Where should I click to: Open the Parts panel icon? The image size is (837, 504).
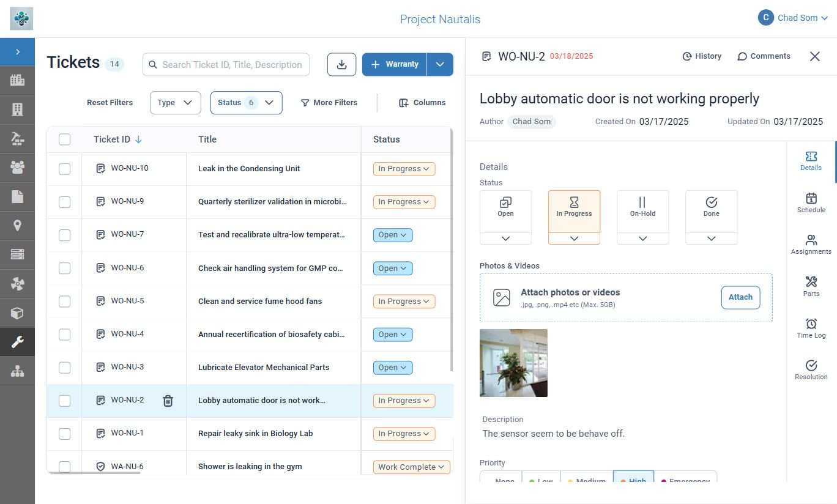(x=811, y=286)
